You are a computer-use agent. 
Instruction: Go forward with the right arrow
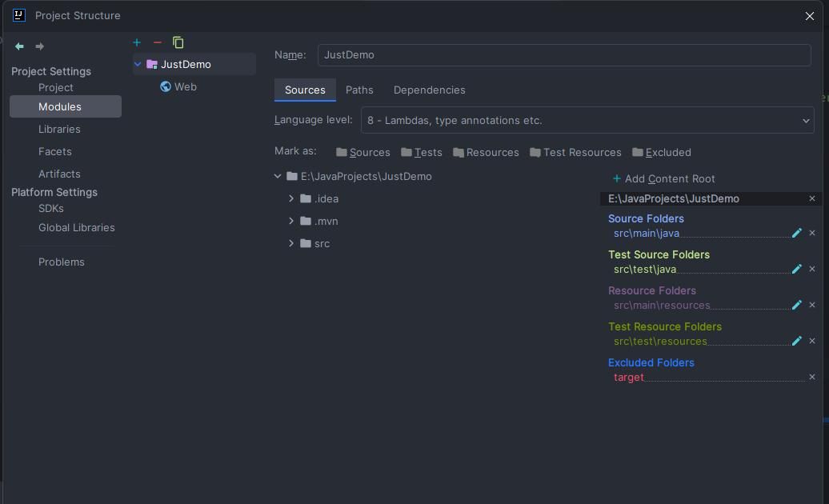(x=40, y=46)
